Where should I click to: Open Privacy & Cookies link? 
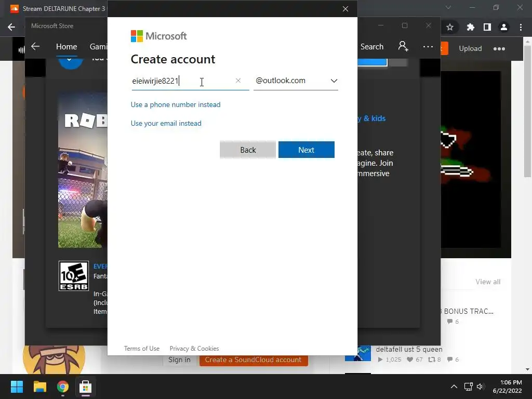click(x=194, y=349)
